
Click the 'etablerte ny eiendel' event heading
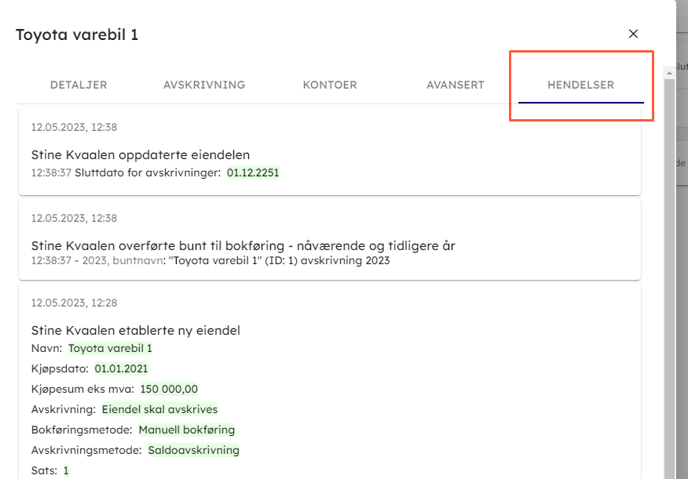pos(135,330)
